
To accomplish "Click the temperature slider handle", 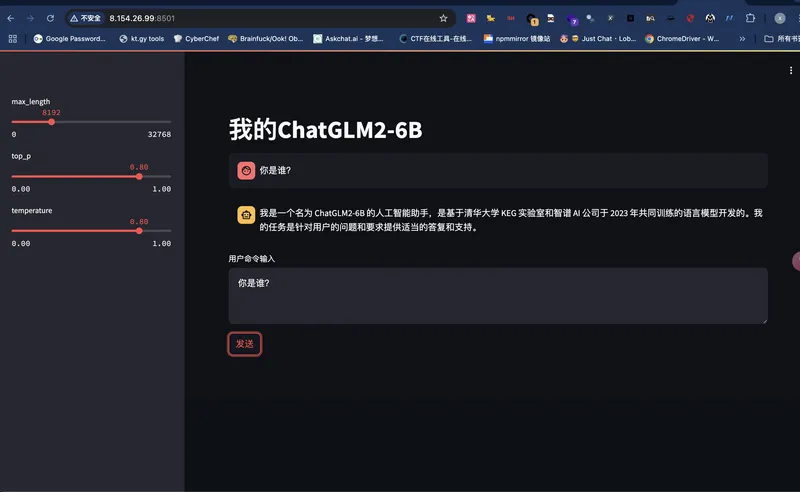I will (x=139, y=231).
